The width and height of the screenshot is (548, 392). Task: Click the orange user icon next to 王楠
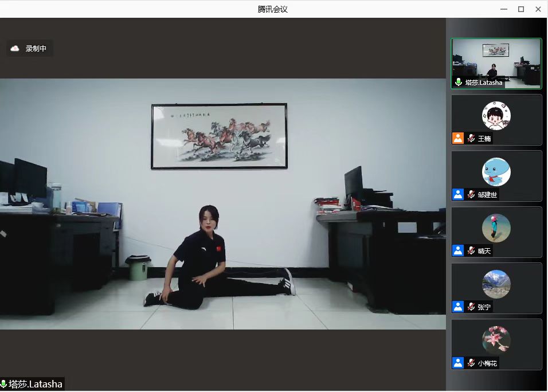click(x=458, y=138)
